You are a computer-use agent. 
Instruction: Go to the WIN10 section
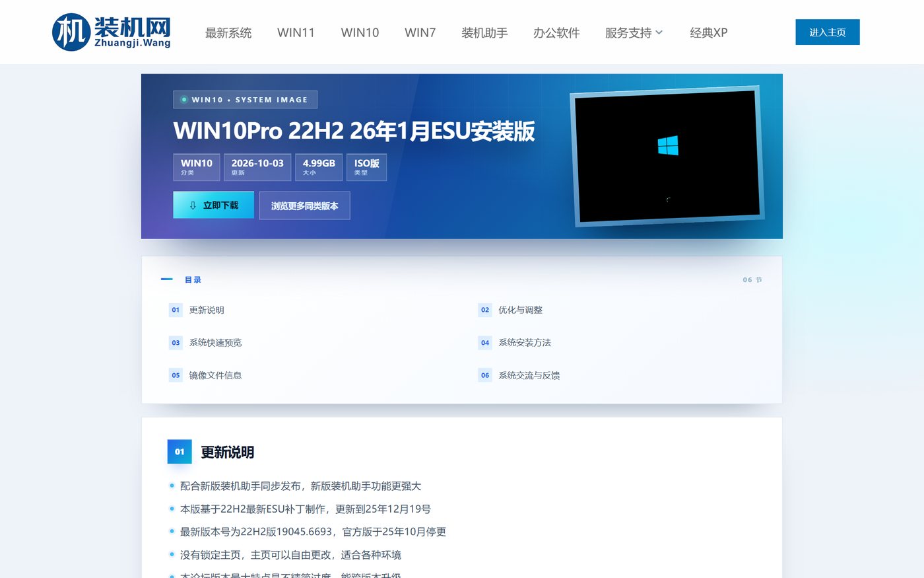coord(360,32)
